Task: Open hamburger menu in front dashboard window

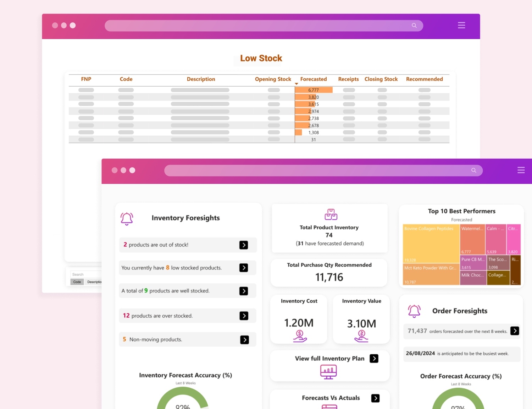Action: click(x=521, y=170)
